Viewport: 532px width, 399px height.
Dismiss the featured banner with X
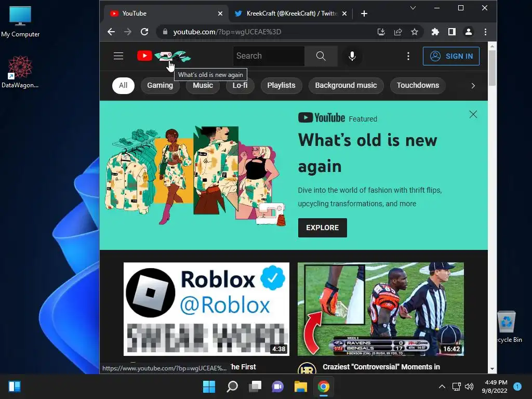pos(473,114)
